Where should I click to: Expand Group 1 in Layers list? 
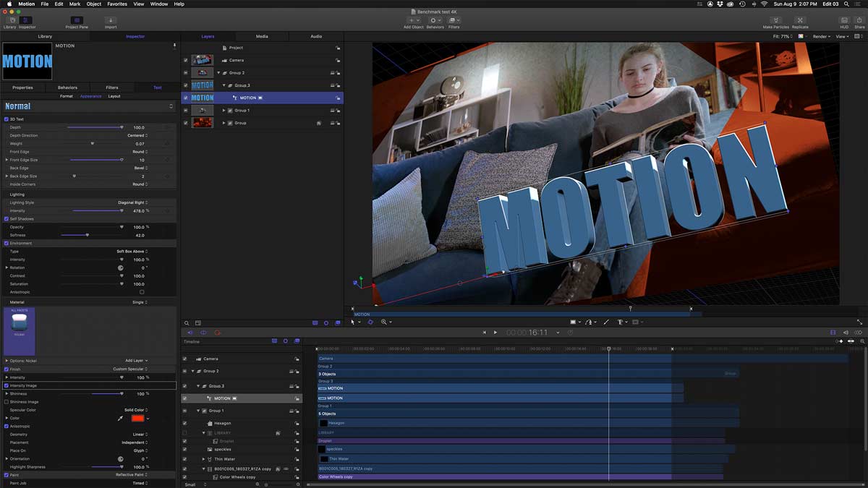coord(224,111)
